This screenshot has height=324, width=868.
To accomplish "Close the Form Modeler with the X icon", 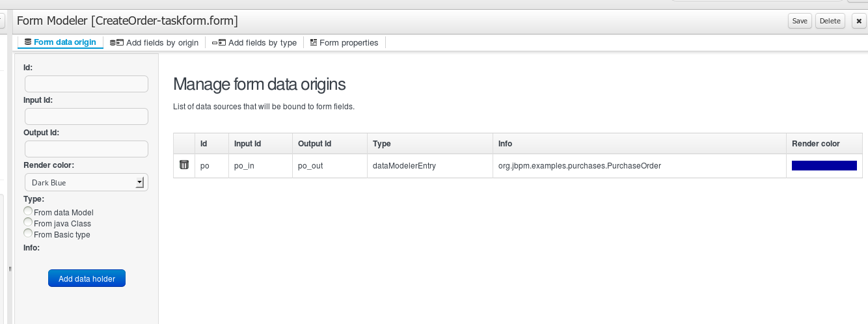I will [x=858, y=21].
